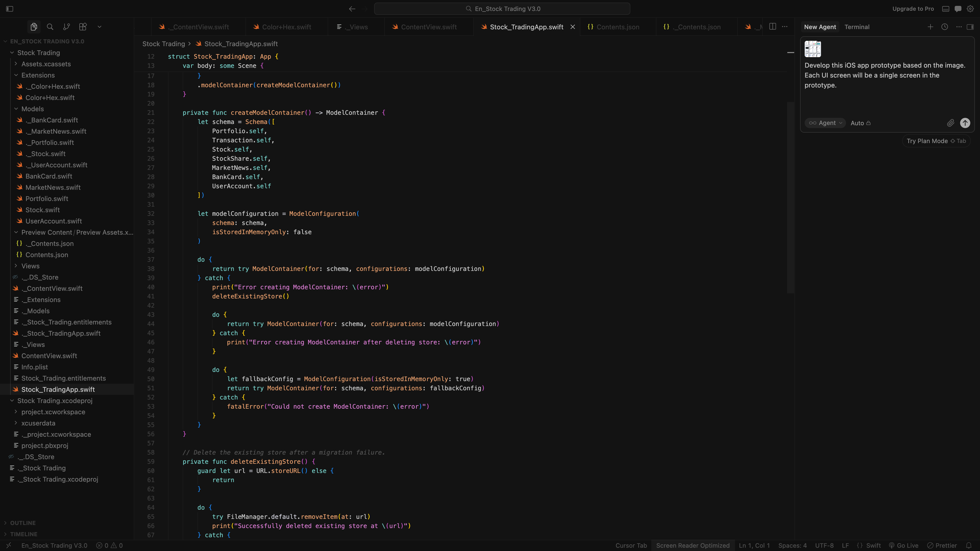Open the settings gear icon

click(971, 9)
